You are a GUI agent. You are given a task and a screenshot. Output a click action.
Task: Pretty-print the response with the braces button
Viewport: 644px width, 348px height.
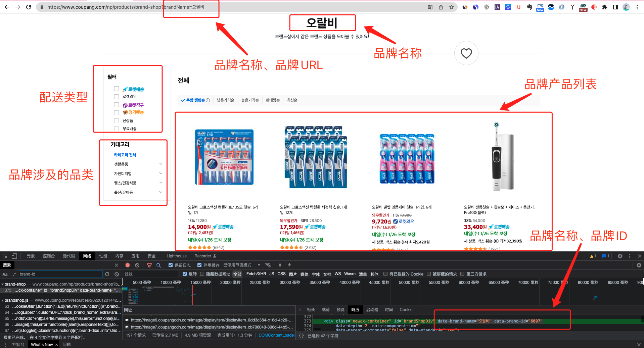301,336
